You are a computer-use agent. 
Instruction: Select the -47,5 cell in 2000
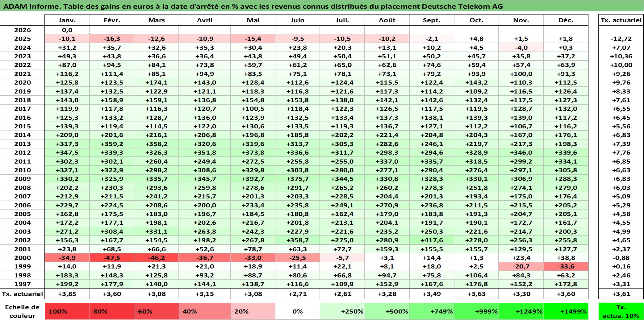click(x=112, y=258)
